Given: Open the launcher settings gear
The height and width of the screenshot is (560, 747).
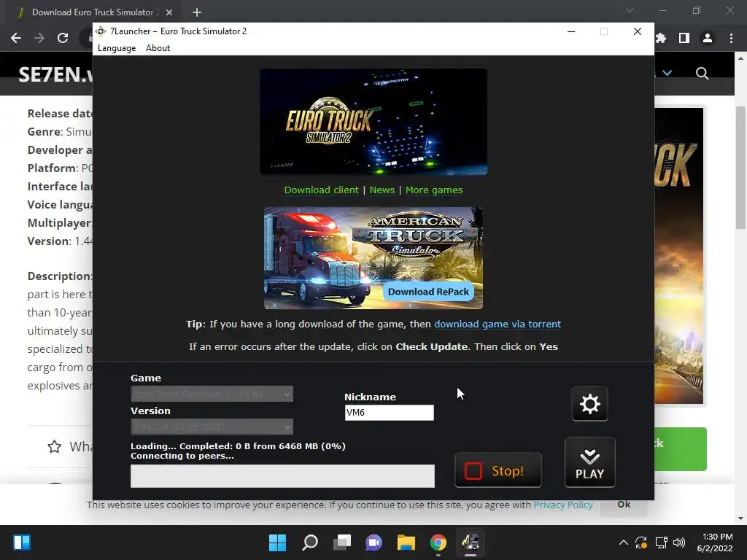Looking at the screenshot, I should [x=589, y=404].
